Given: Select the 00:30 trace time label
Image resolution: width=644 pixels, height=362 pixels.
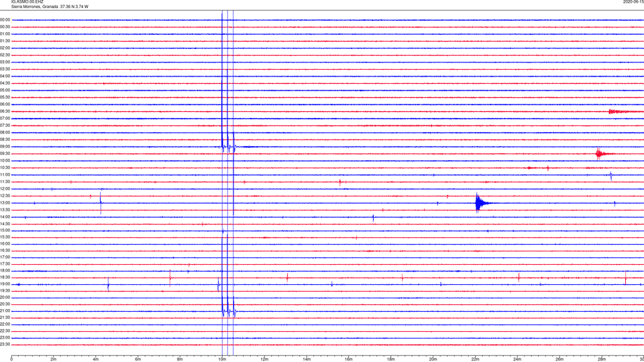Looking at the screenshot, I should tap(5, 27).
